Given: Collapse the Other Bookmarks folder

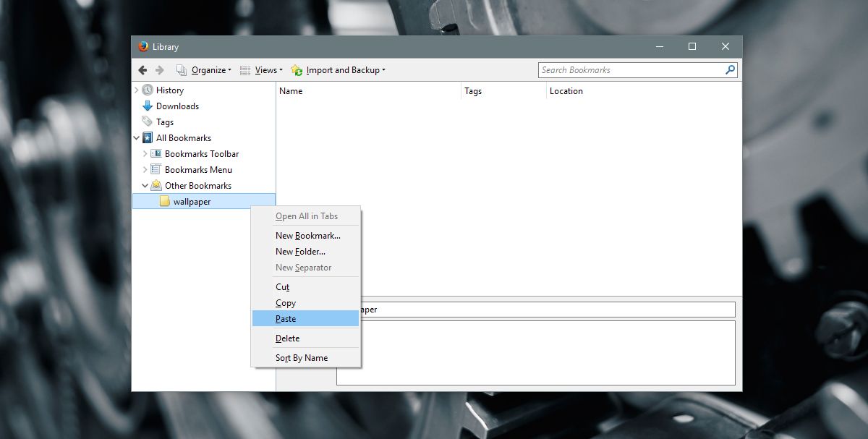Looking at the screenshot, I should point(145,186).
